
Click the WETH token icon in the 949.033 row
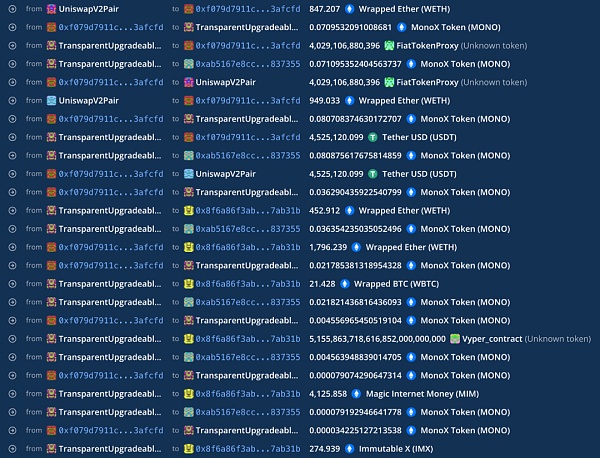tap(349, 101)
